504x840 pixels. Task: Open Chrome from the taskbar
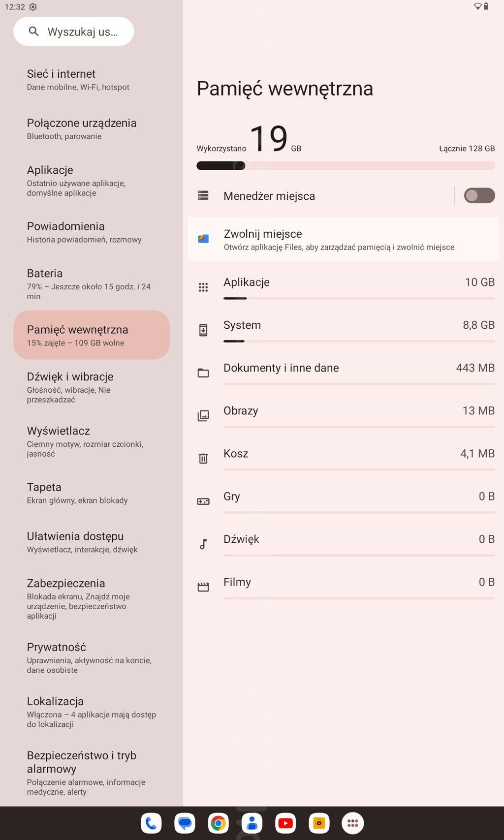click(218, 823)
